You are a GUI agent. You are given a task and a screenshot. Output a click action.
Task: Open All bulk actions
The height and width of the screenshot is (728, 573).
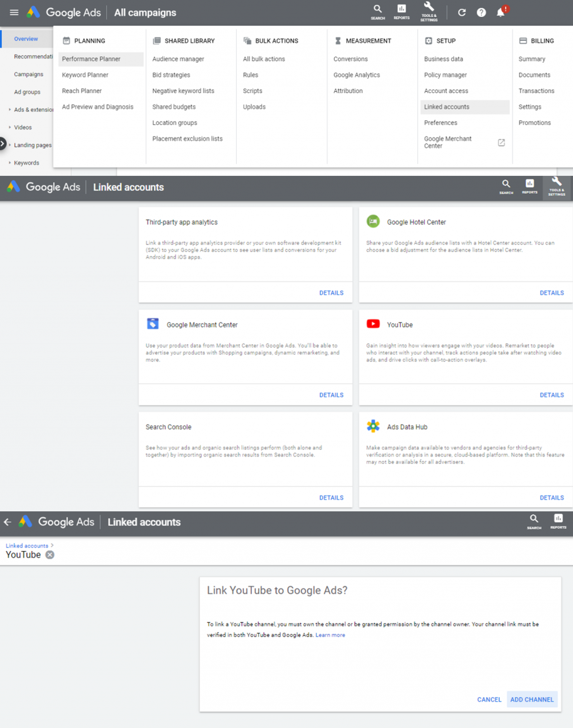click(264, 59)
